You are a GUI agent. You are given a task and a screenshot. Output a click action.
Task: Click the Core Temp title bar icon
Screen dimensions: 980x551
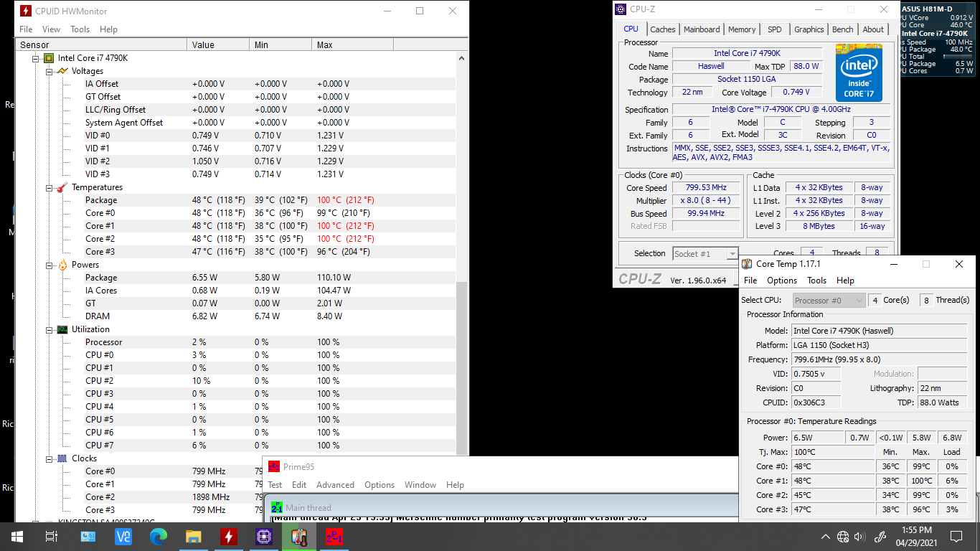(748, 264)
